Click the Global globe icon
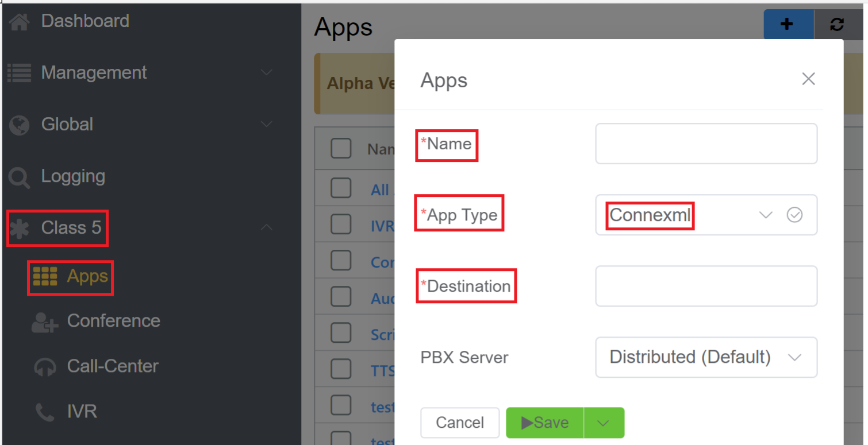 coord(19,125)
